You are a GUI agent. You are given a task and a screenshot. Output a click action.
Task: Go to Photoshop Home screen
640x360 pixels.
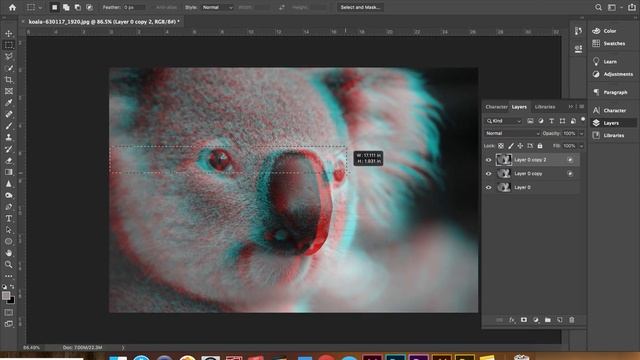pyautogui.click(x=12, y=7)
